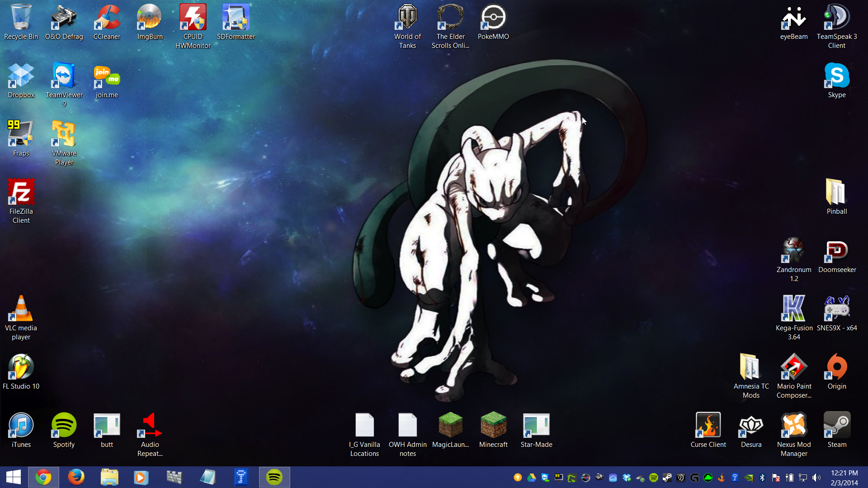Switch to Google Chrome in taskbar

43,477
